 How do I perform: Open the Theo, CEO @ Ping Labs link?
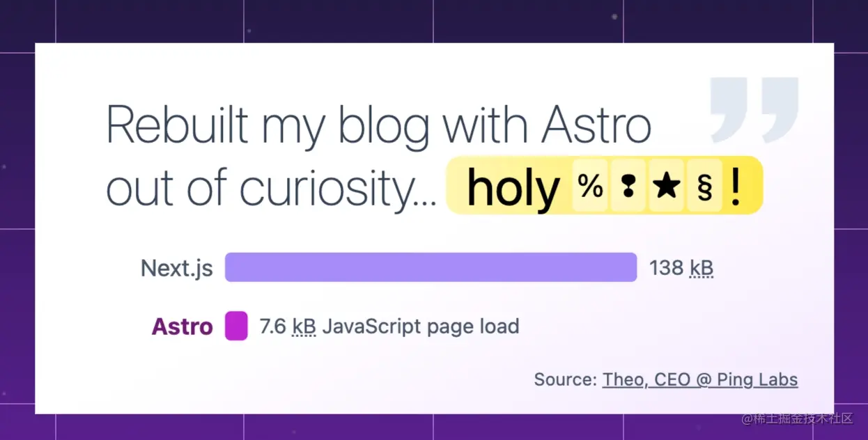tap(700, 379)
